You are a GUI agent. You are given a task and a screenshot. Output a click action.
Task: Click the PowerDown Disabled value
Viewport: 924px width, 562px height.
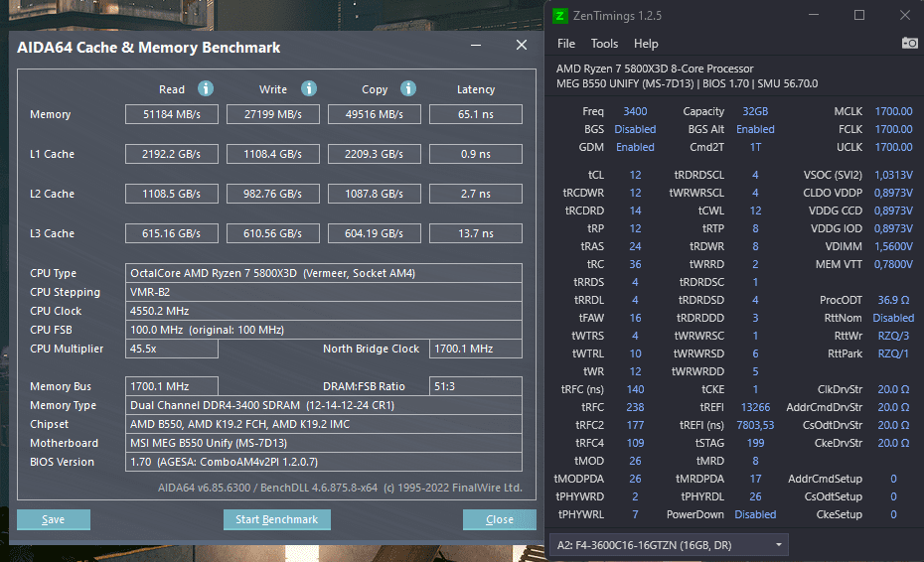click(x=755, y=514)
